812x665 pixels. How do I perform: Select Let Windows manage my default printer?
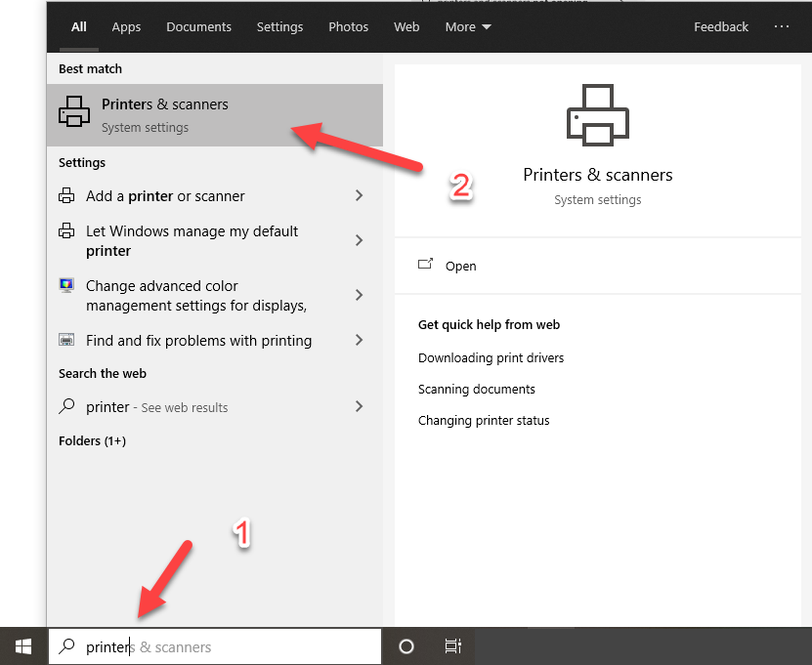tap(192, 240)
